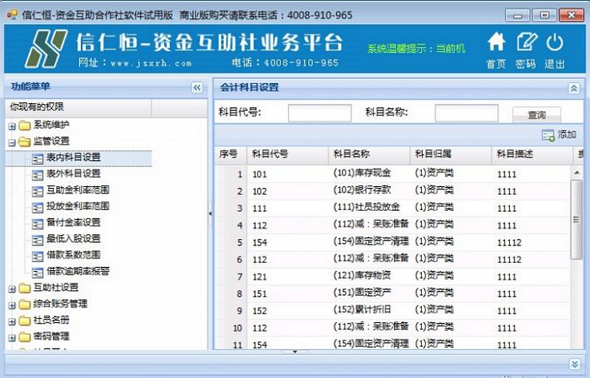The width and height of the screenshot is (590, 378).
Task: Select row 9 (152)累计折旧
Action: pos(392,311)
